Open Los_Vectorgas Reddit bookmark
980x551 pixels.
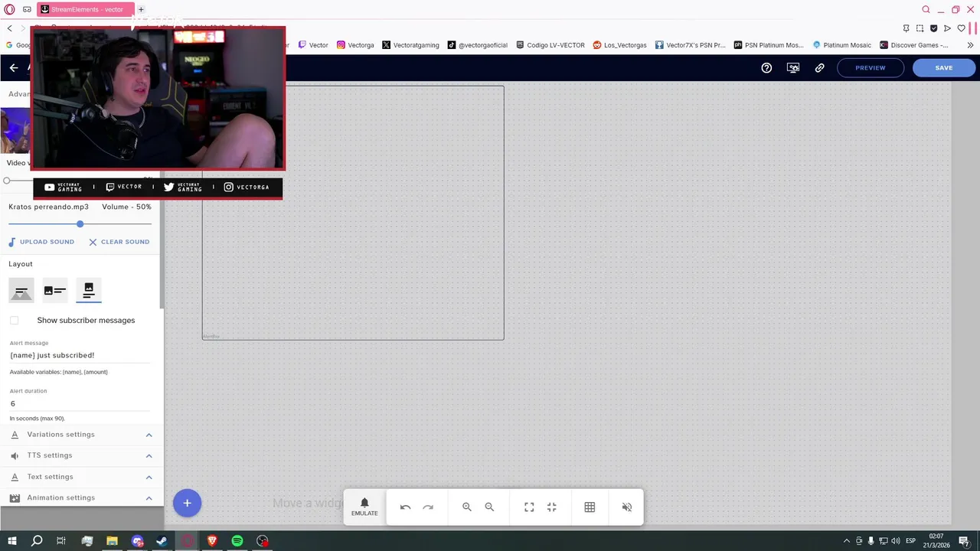point(620,45)
